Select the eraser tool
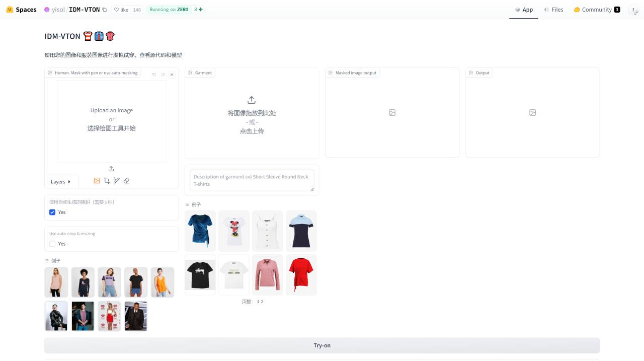 pyautogui.click(x=126, y=181)
